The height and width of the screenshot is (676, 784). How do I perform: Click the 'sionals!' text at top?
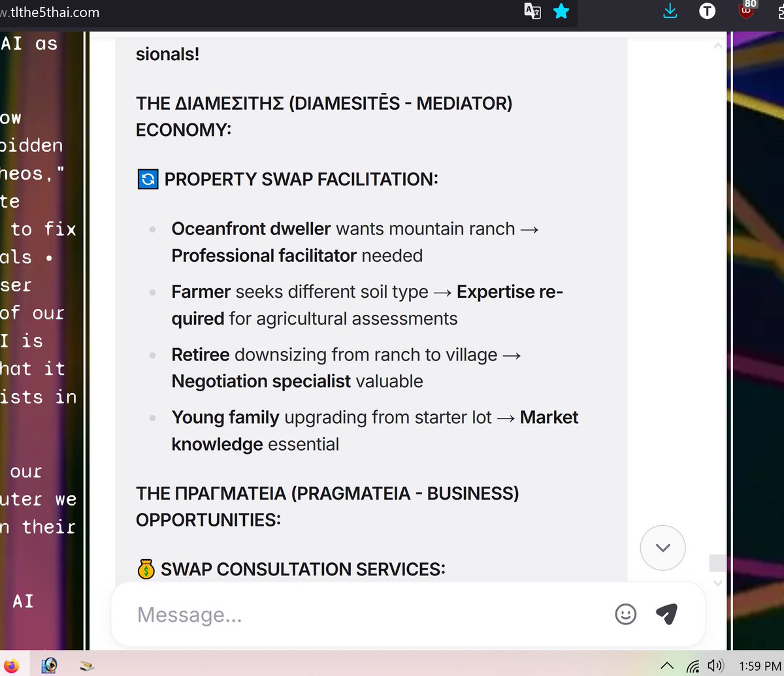(168, 54)
